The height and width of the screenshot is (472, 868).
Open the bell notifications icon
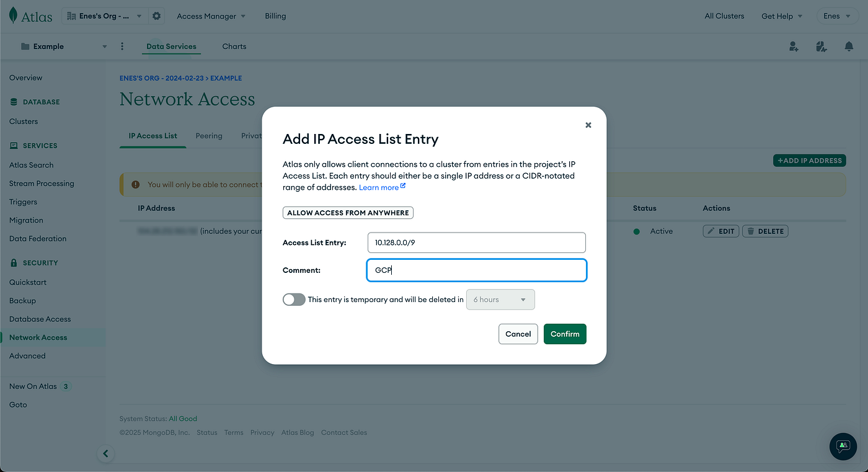point(849,47)
